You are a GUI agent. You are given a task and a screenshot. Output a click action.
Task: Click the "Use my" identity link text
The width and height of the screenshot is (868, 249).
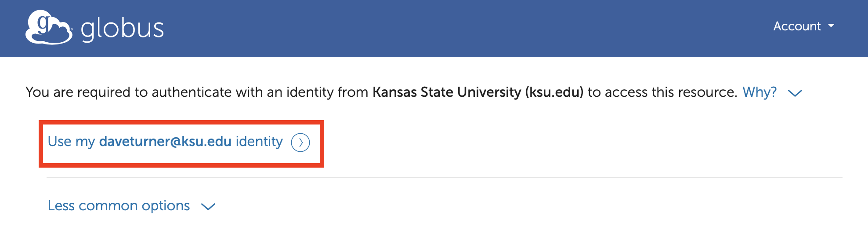[71, 142]
